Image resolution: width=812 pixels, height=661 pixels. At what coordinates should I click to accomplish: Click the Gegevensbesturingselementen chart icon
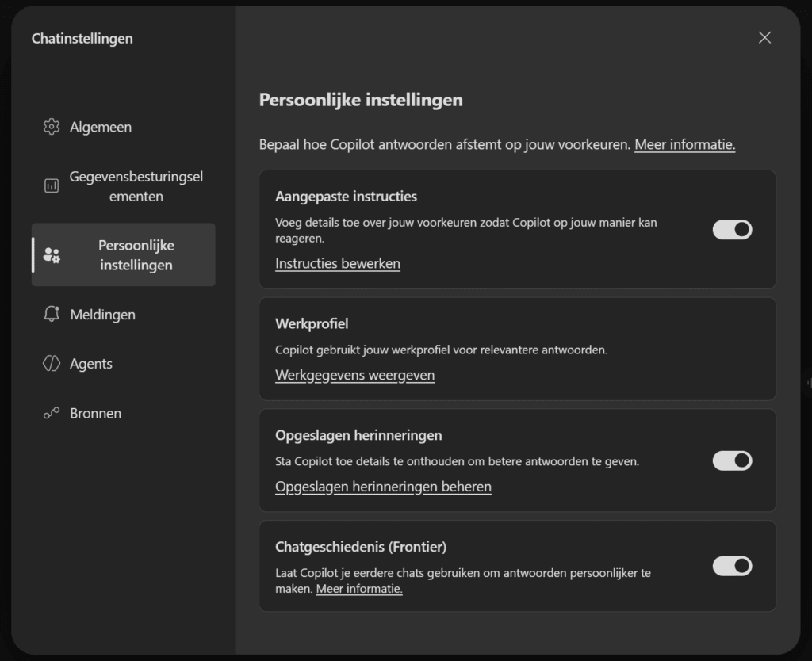[52, 185]
